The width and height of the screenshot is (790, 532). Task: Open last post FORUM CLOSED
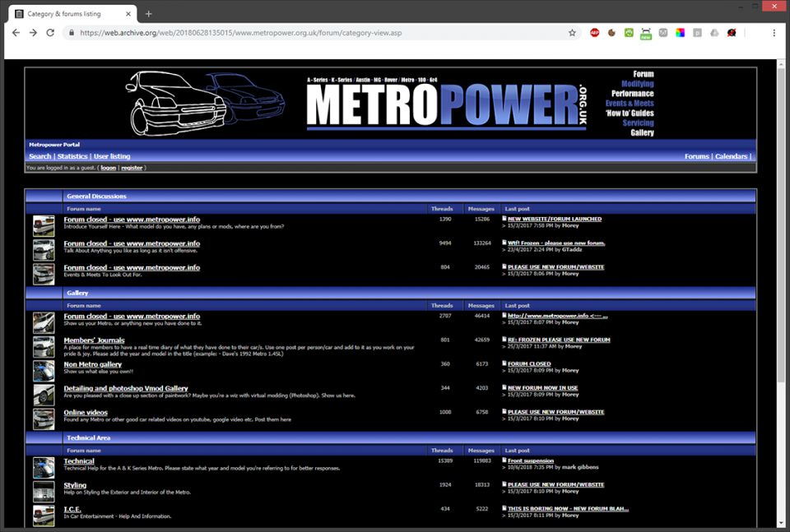pos(529,364)
